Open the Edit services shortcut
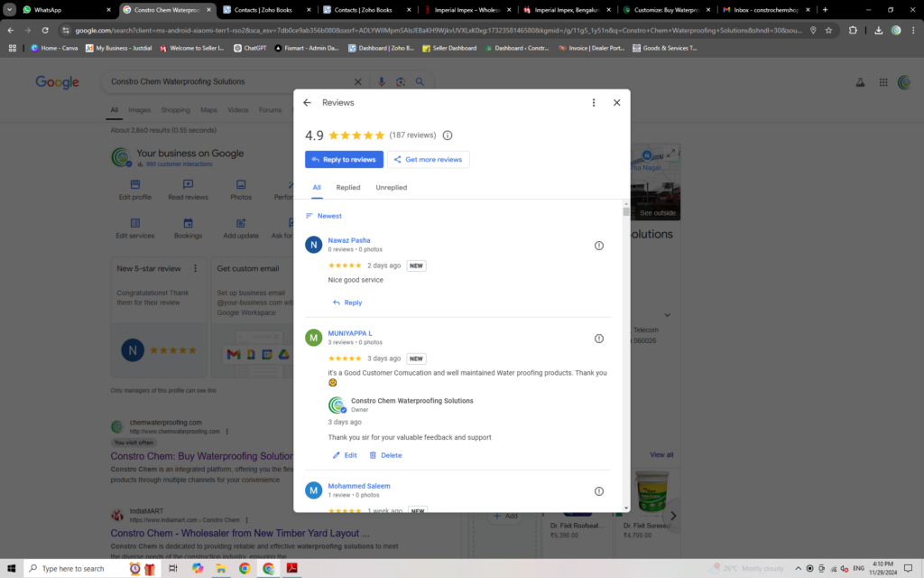924x578 pixels. tap(135, 228)
